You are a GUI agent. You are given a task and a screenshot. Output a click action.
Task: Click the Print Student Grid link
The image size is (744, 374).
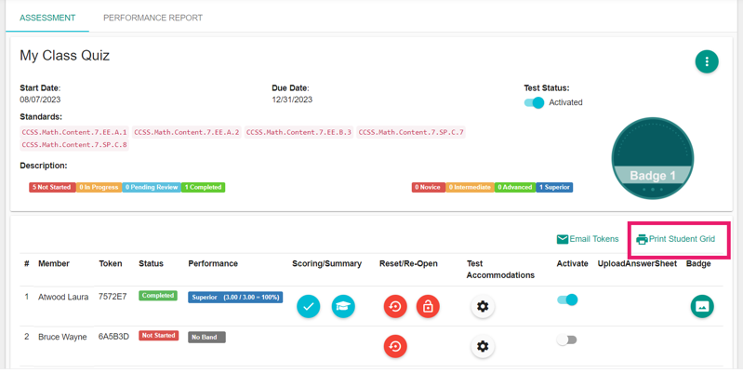(x=682, y=239)
